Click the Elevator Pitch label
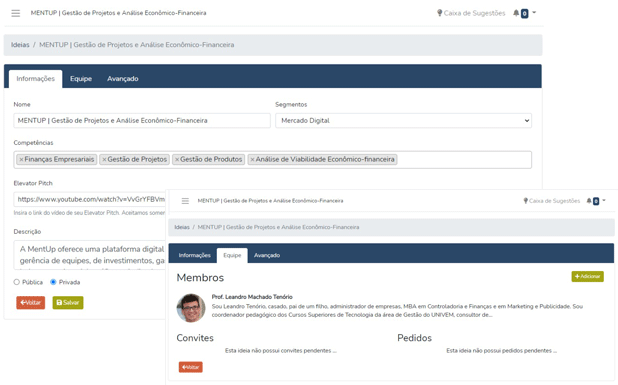Image resolution: width=618 pixels, height=385 pixels. [x=33, y=183]
